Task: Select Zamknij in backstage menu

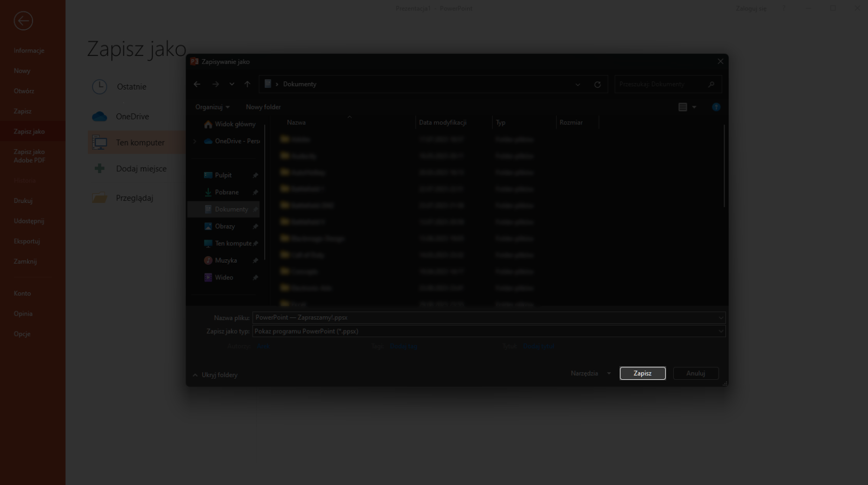Action: click(x=25, y=261)
